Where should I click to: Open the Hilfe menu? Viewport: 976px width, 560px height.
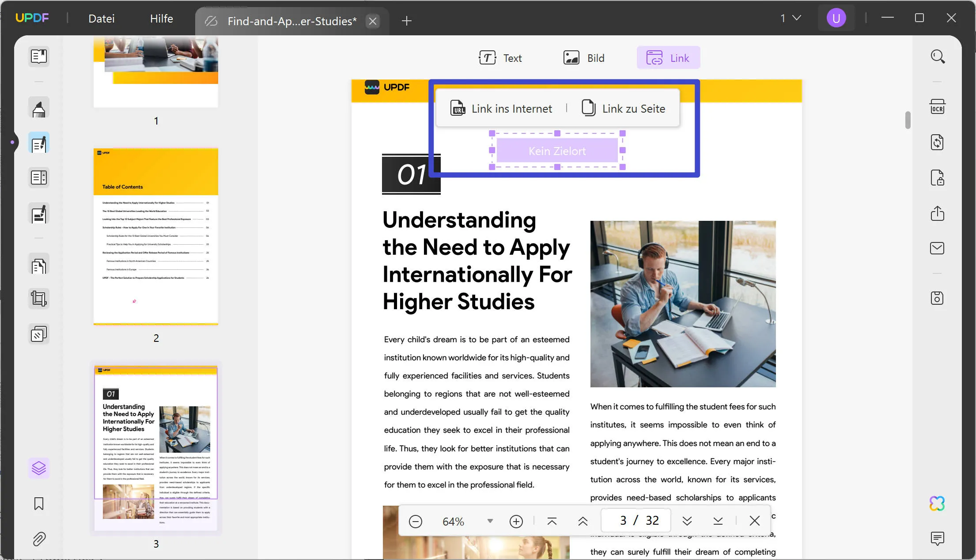click(162, 19)
